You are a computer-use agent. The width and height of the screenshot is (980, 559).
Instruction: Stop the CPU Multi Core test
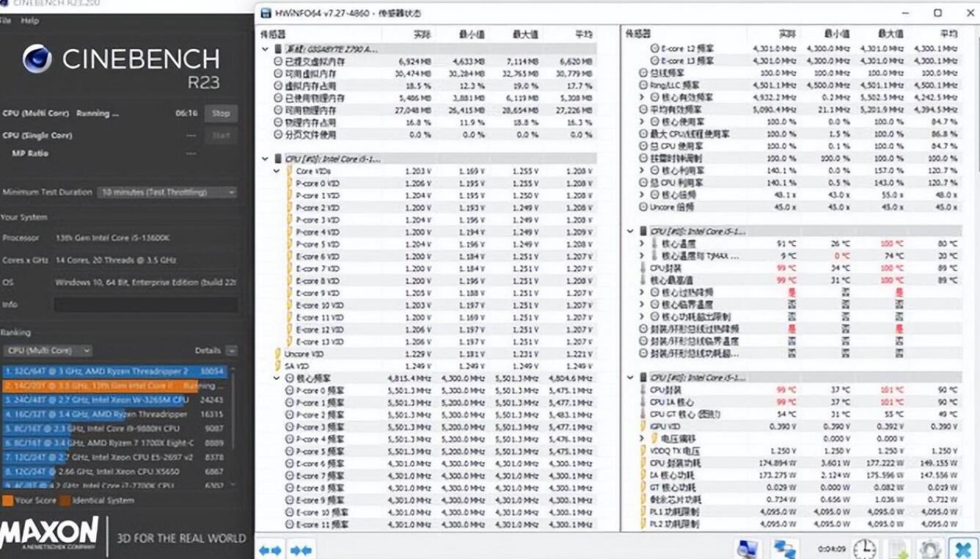(221, 114)
